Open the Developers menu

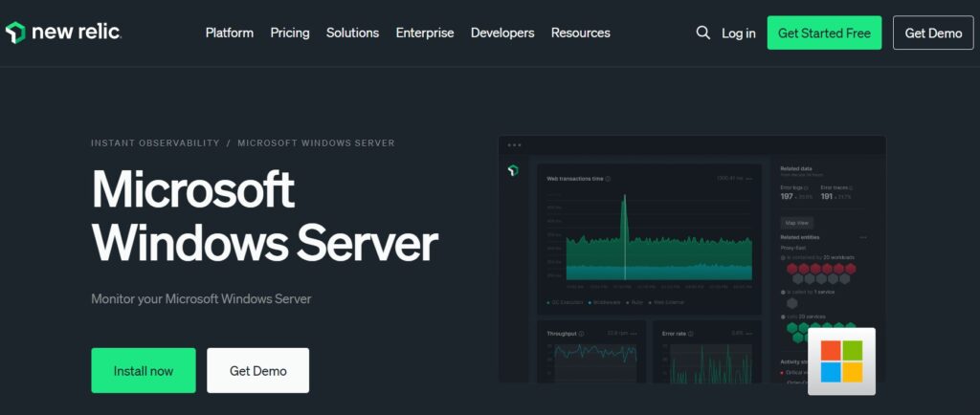502,33
